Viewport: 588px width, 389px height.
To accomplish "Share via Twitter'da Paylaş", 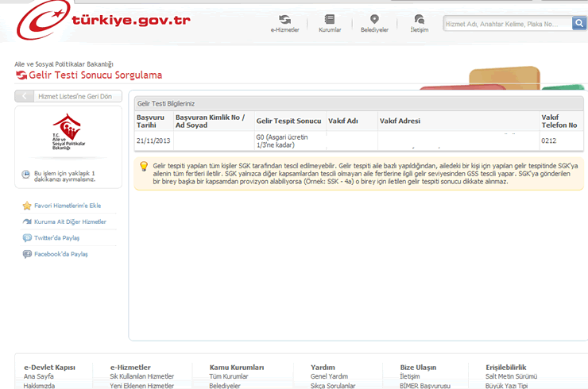I will coord(56,237).
